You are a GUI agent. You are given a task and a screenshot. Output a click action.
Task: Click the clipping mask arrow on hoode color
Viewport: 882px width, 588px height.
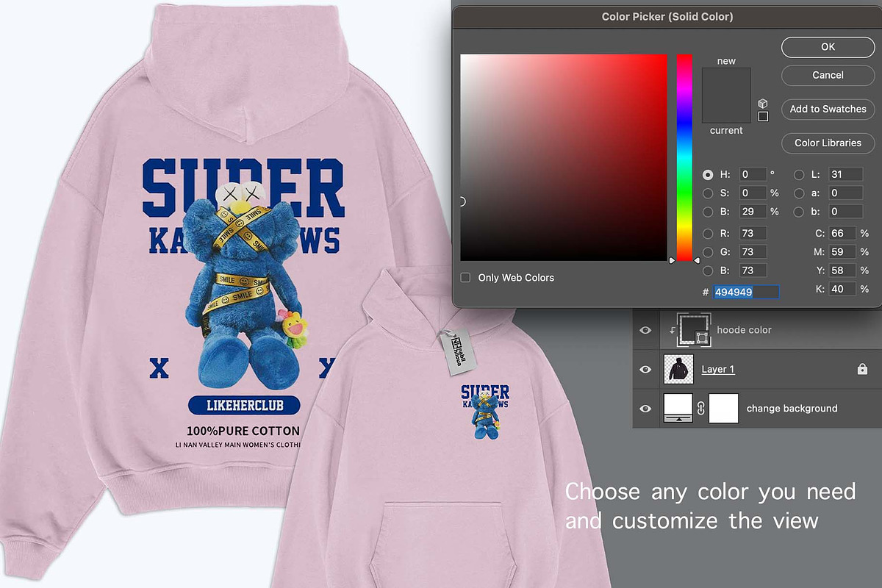(x=671, y=330)
